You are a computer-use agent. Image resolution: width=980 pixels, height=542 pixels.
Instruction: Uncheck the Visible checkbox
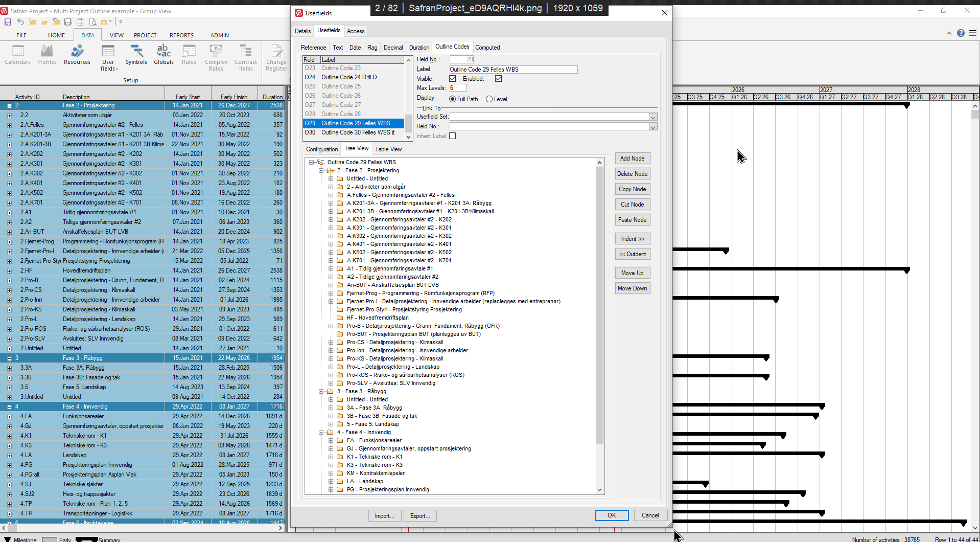tap(452, 79)
